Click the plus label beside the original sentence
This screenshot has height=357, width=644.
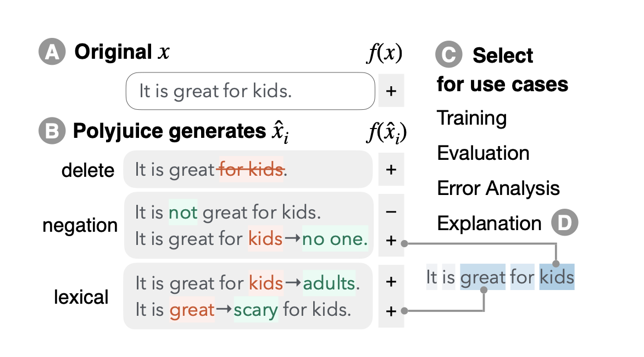coord(391,91)
